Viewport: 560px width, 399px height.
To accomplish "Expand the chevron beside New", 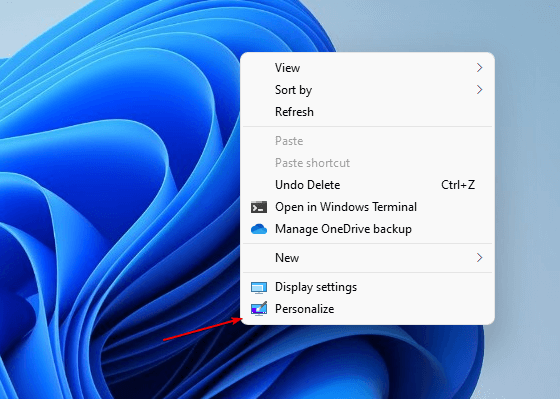I will [479, 258].
